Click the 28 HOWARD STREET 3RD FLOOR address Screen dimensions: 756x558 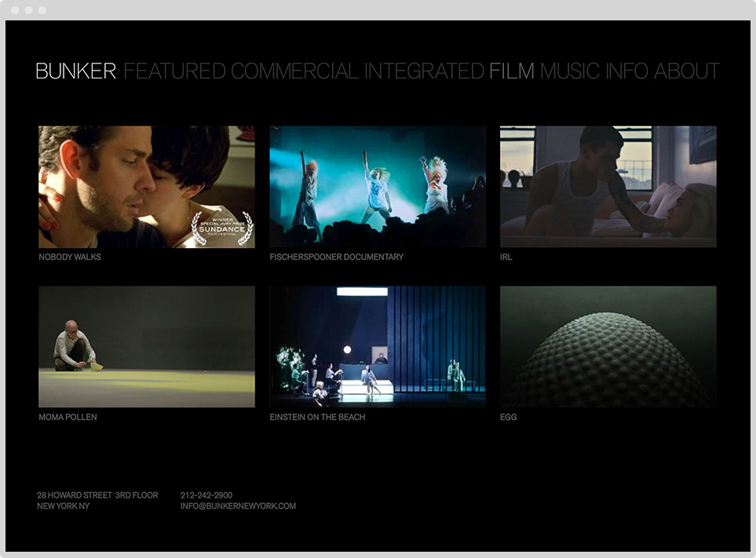tap(97, 495)
